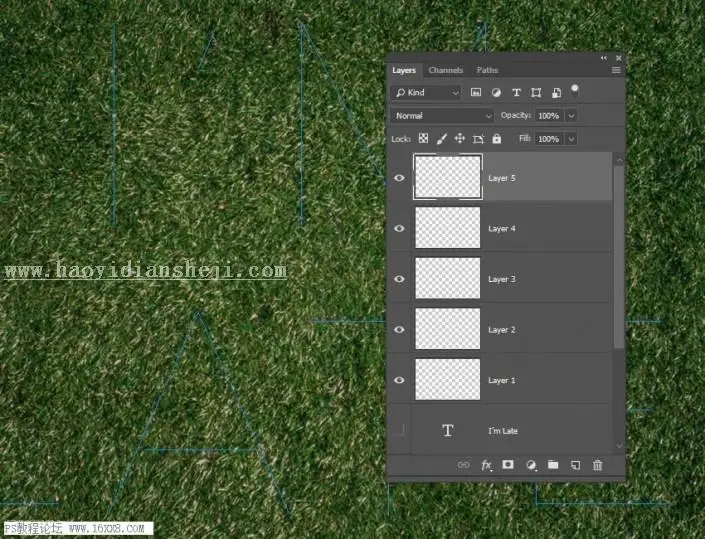Image resolution: width=705 pixels, height=539 pixels.
Task: Close the Layers panel with the X
Action: pos(619,58)
